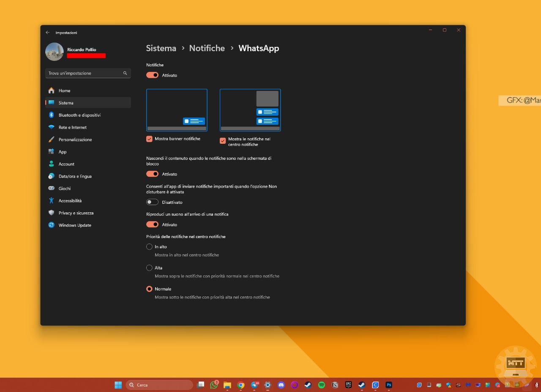Launch Spotify from the taskbar
The image size is (541, 392).
coord(321,385)
